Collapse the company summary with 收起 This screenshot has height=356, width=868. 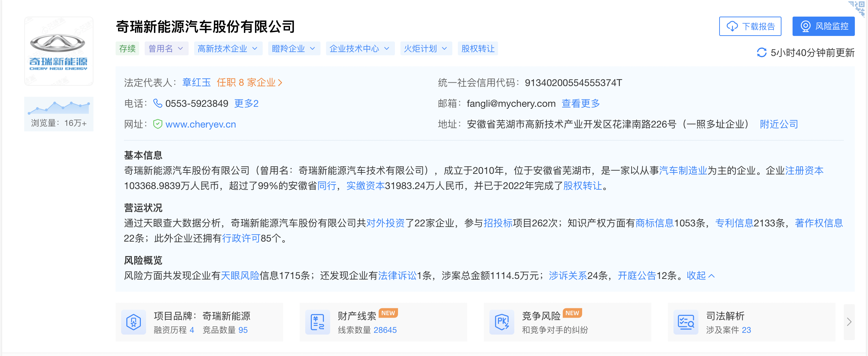(x=700, y=275)
